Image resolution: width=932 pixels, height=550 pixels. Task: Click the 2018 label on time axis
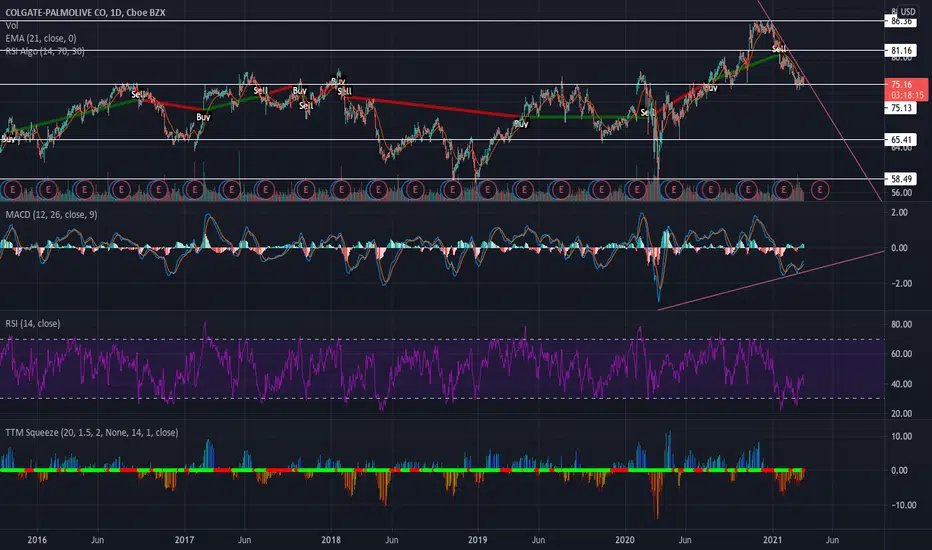click(330, 540)
